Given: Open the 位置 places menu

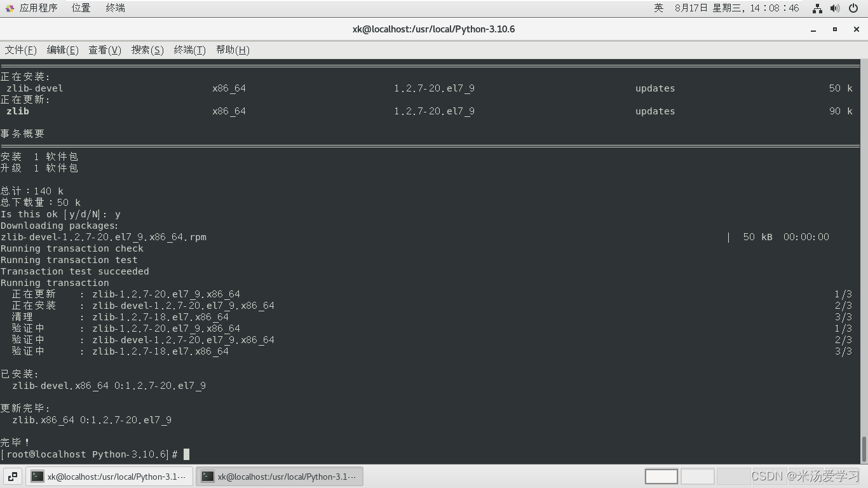Looking at the screenshot, I should (x=81, y=8).
